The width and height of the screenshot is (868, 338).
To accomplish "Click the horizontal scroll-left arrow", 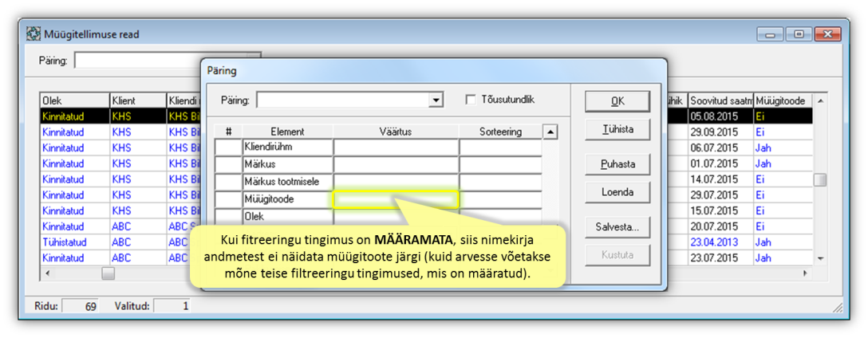I will 47,273.
